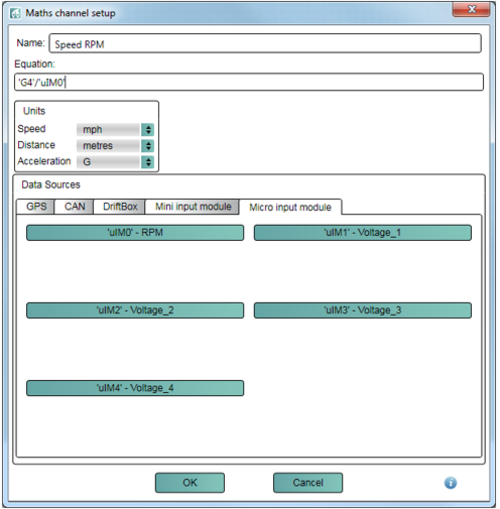Select the Micro input module tab
Viewport: 500px width, 509px height.
click(290, 207)
